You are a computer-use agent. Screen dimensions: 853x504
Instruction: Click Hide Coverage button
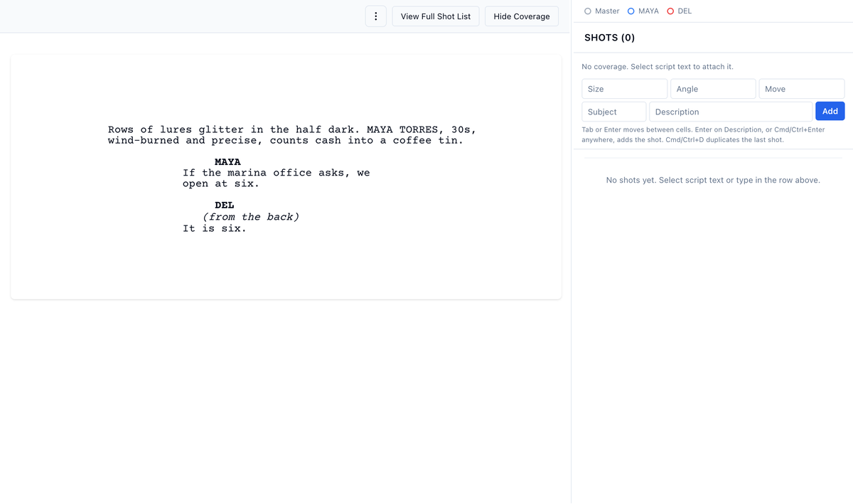tap(522, 16)
